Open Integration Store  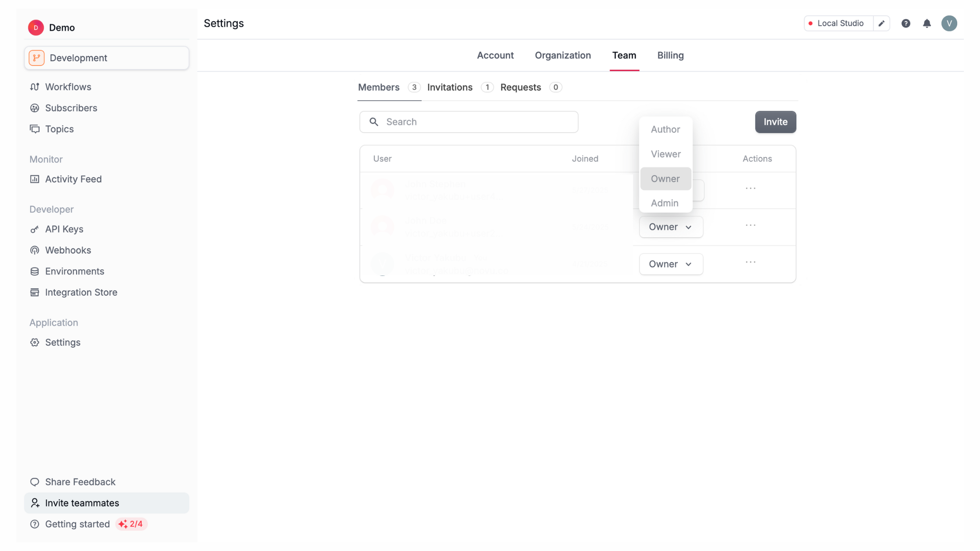[x=81, y=292]
